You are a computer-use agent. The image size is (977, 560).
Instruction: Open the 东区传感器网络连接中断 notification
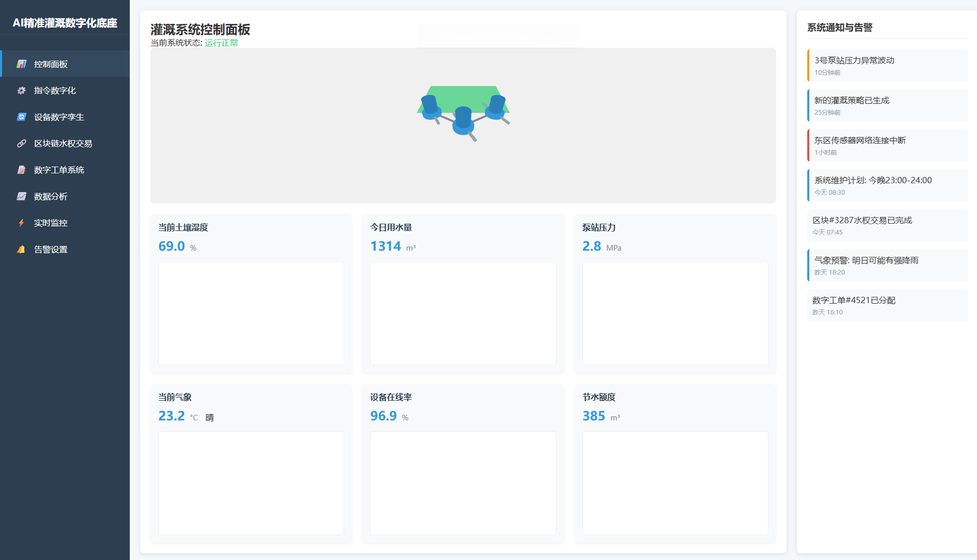click(887, 145)
